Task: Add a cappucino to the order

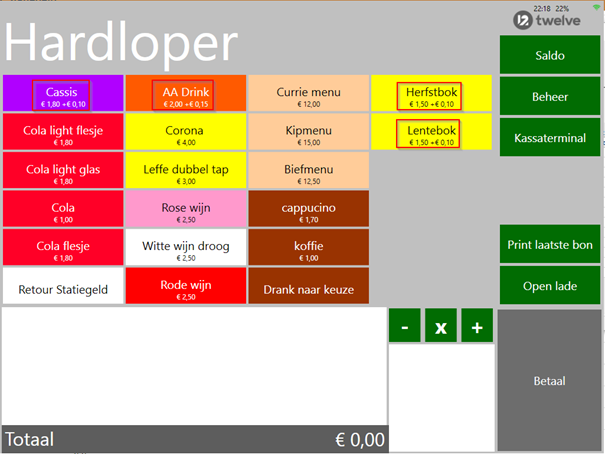Action: point(307,210)
